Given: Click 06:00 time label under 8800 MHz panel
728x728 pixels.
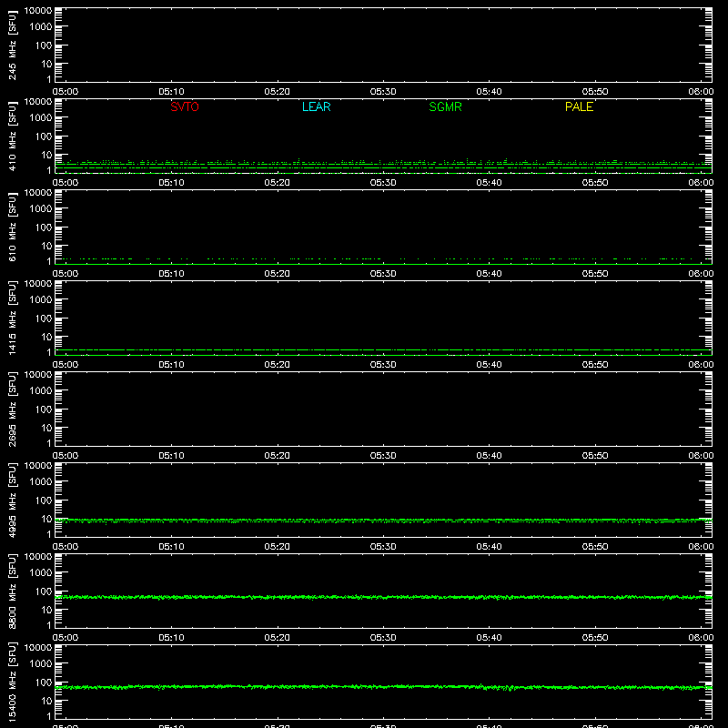Looking at the screenshot, I should [701, 638].
